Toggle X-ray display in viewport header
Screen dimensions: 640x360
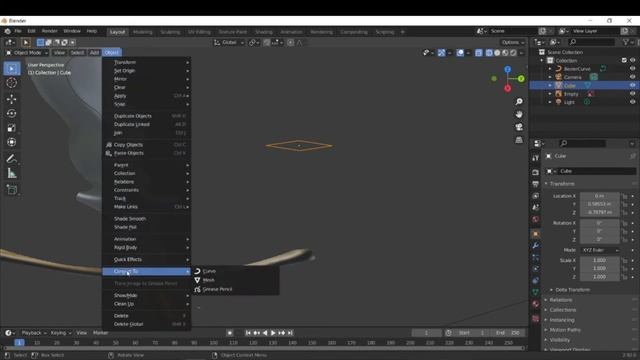tap(478, 53)
